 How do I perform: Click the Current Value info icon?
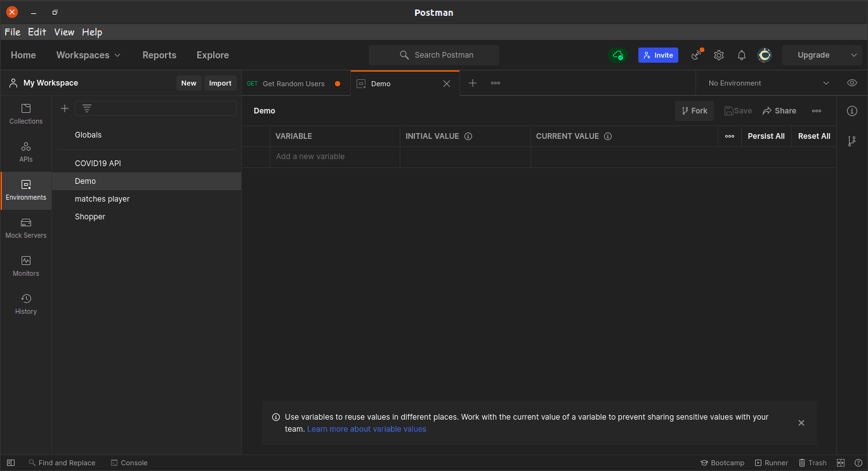pos(608,136)
